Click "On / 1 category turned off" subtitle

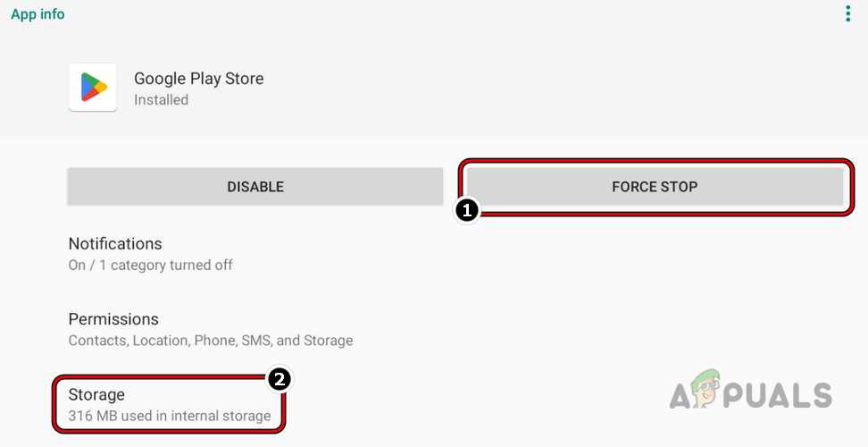[150, 265]
